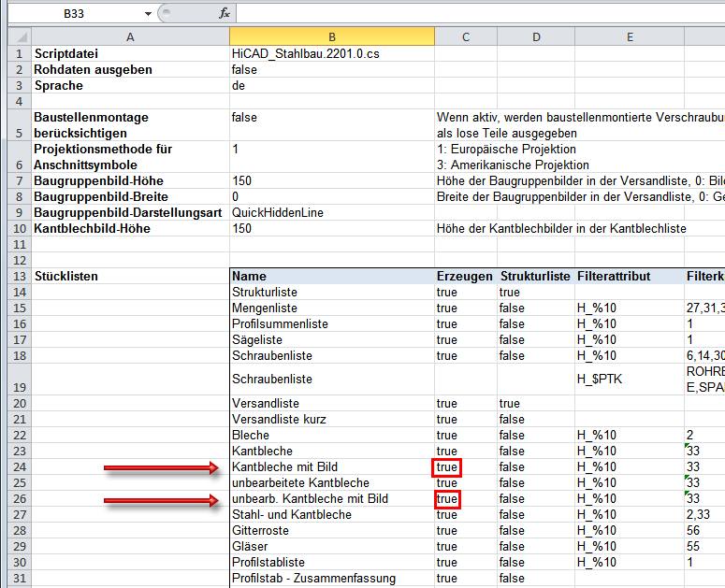725x588 pixels.
Task: Select the H_$PTK filter attribute cell
Action: (598, 380)
